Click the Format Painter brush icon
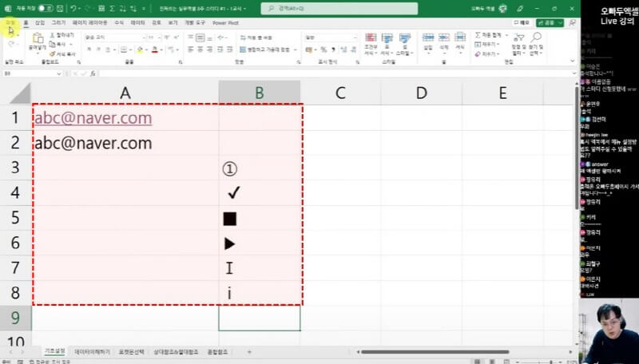Image resolution: width=639 pixels, height=364 pixels. click(x=52, y=53)
